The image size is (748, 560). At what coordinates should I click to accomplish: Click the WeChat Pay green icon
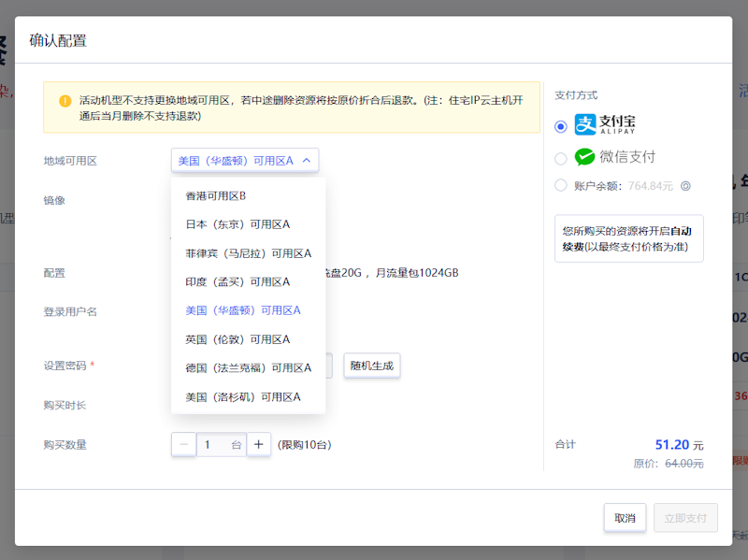tap(583, 156)
